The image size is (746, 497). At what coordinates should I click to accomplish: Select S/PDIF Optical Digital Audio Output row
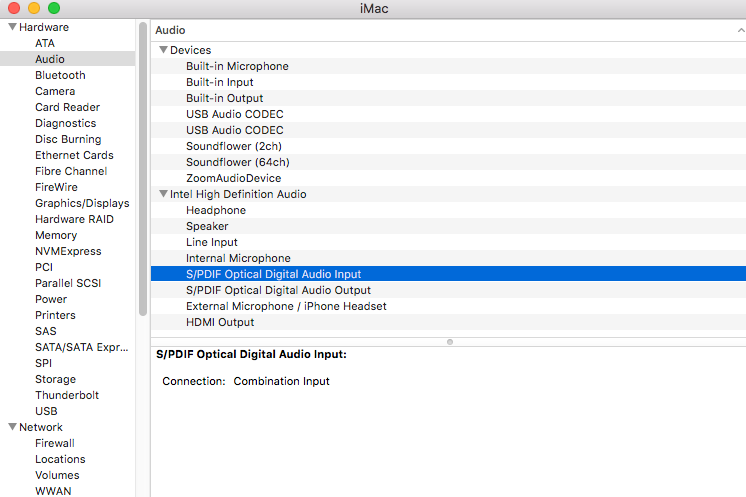point(448,290)
